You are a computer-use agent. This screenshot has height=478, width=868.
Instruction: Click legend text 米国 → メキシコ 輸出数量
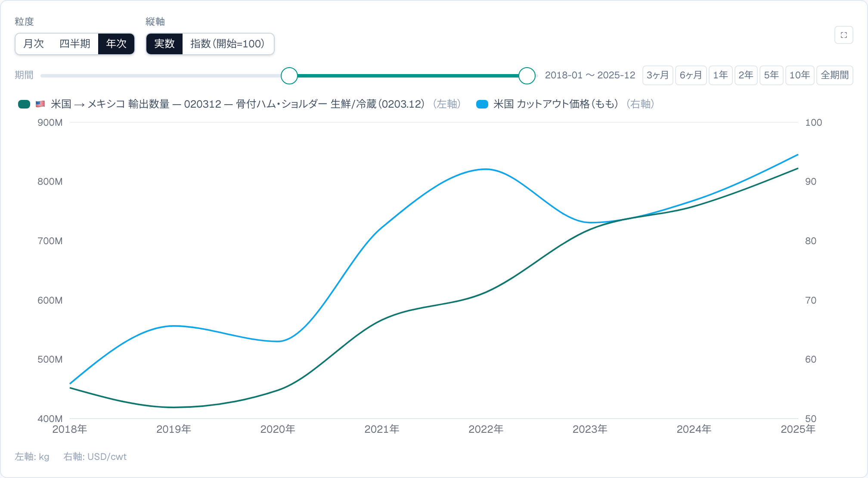click(x=110, y=104)
